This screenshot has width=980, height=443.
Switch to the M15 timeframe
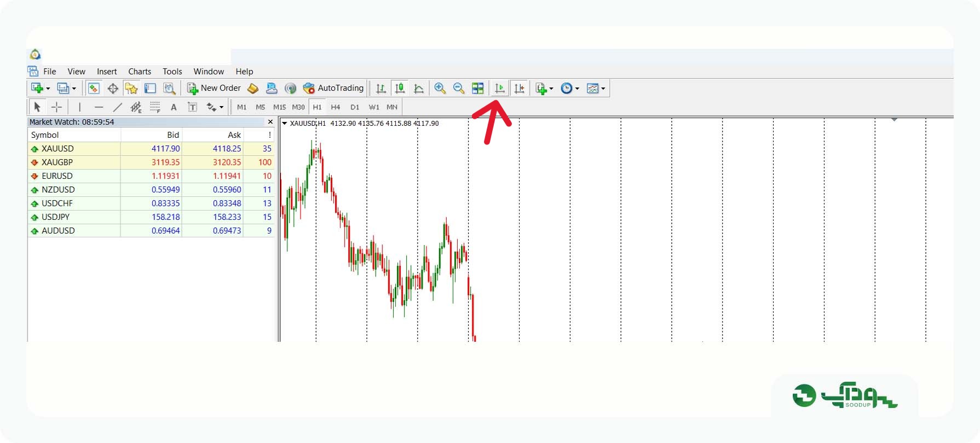tap(279, 107)
